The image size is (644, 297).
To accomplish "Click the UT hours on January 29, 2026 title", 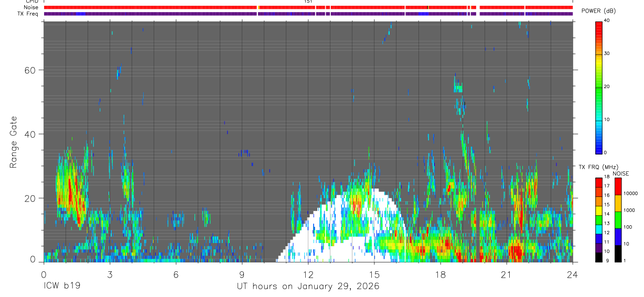I will click(x=307, y=287).
